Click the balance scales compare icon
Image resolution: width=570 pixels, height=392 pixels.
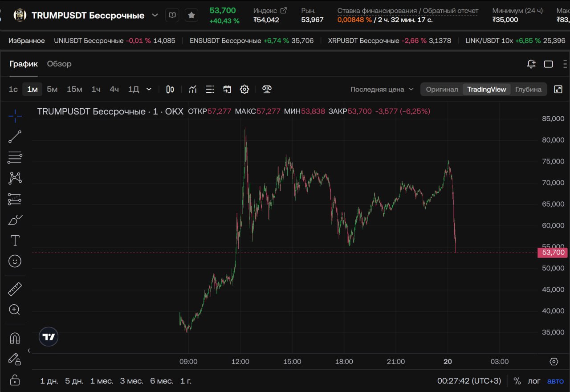click(x=267, y=89)
